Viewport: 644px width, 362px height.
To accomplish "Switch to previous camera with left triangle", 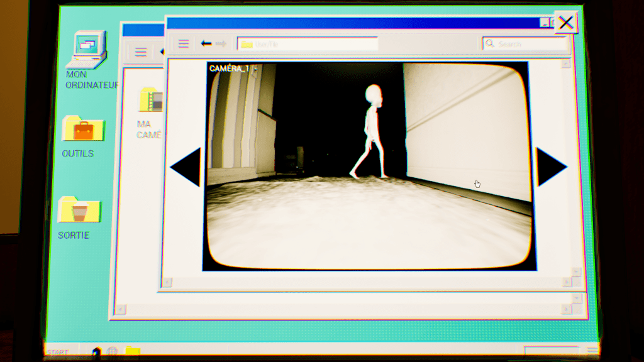I will pyautogui.click(x=186, y=167).
